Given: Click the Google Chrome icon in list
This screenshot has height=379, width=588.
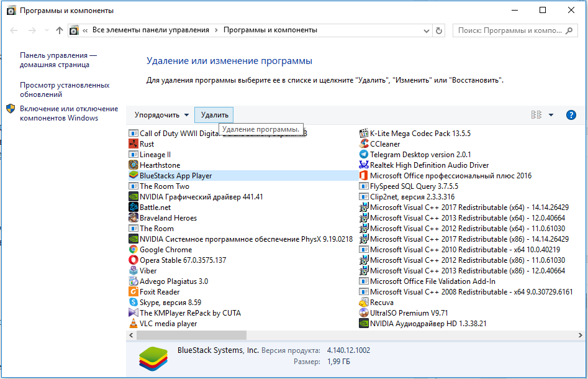Looking at the screenshot, I should [133, 250].
